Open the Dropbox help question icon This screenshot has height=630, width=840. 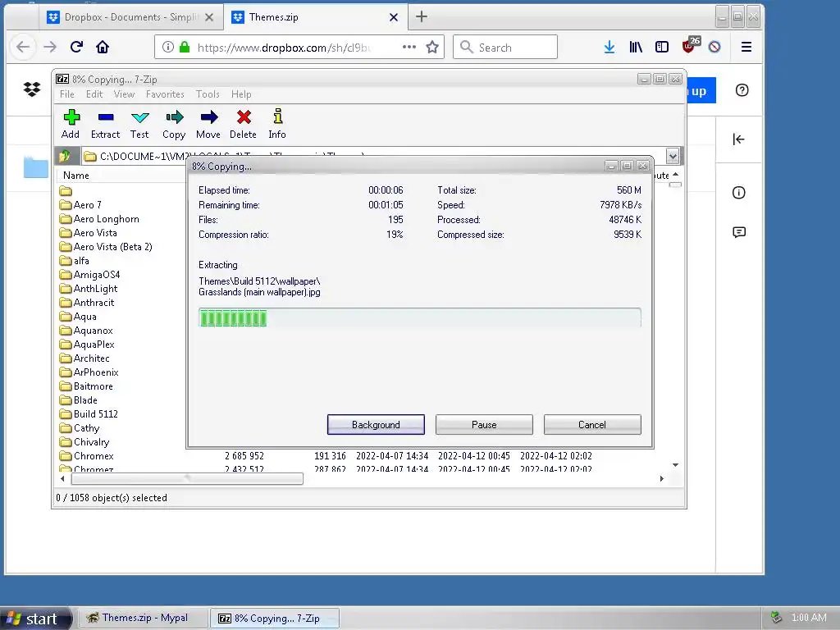pyautogui.click(x=742, y=90)
